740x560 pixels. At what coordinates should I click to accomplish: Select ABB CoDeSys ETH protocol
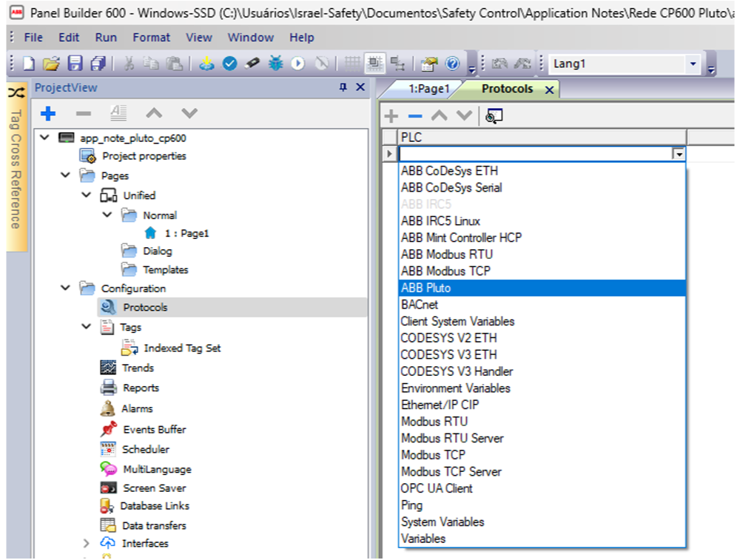[x=542, y=171]
